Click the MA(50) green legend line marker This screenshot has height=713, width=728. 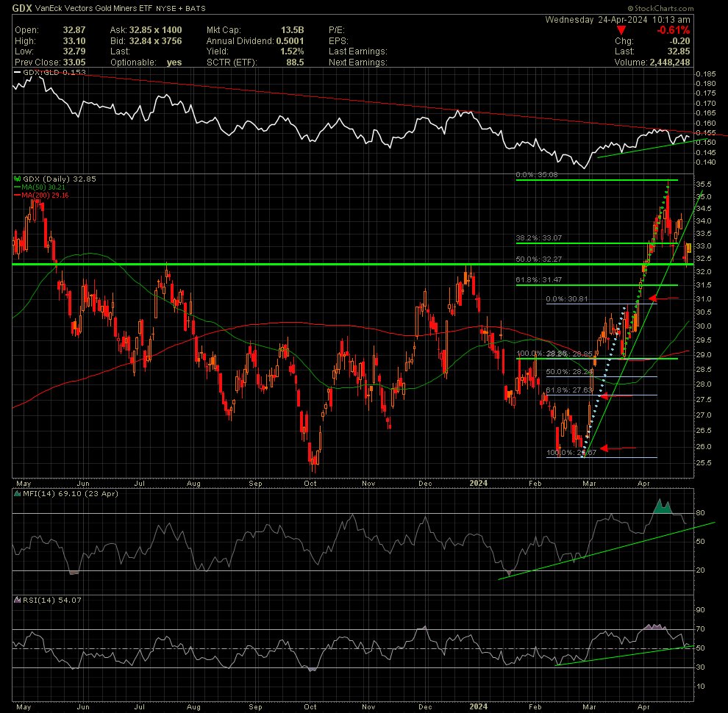point(18,187)
